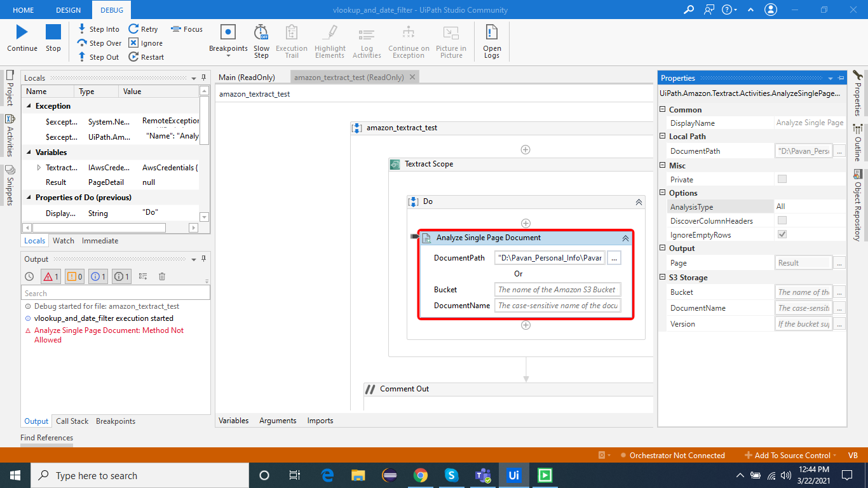Open the user account profile icon

(x=771, y=10)
